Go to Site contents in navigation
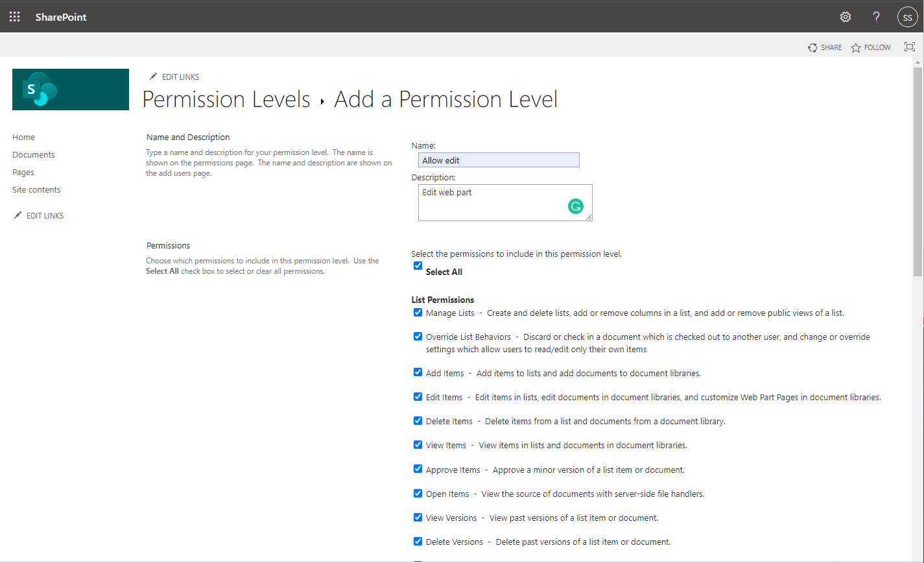 tap(36, 189)
